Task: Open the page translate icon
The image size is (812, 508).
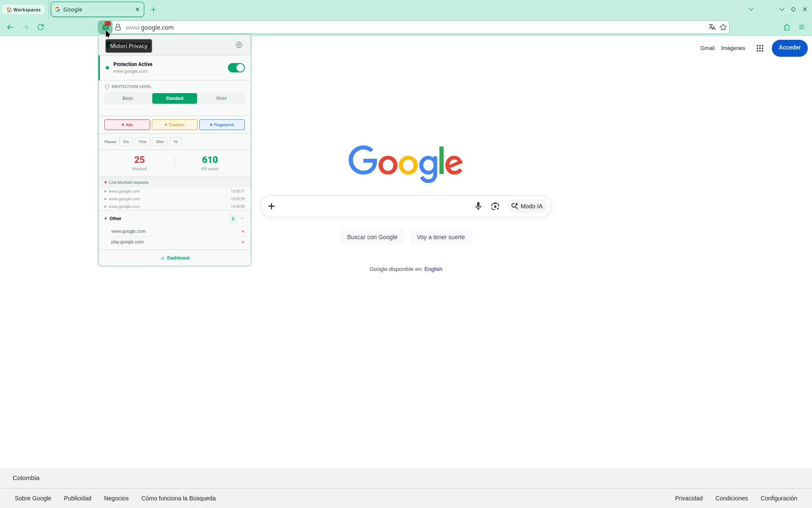Action: click(712, 27)
